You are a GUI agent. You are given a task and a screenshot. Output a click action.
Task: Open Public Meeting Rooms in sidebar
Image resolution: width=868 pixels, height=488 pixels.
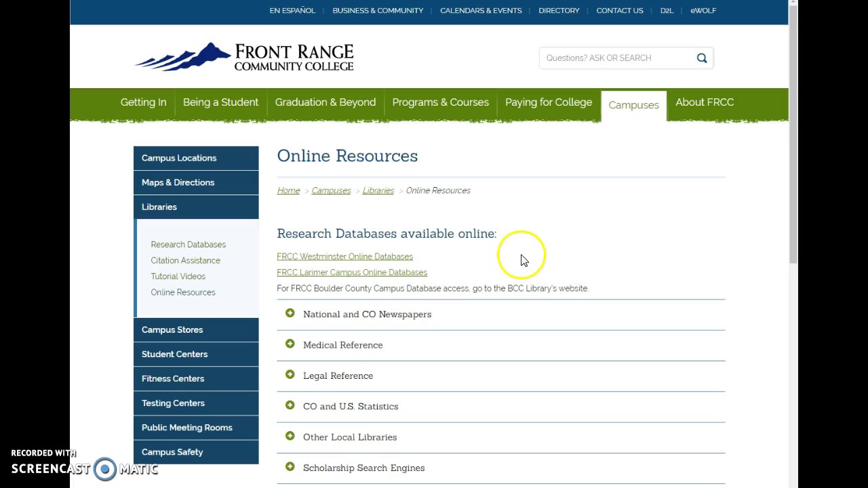pyautogui.click(x=196, y=428)
